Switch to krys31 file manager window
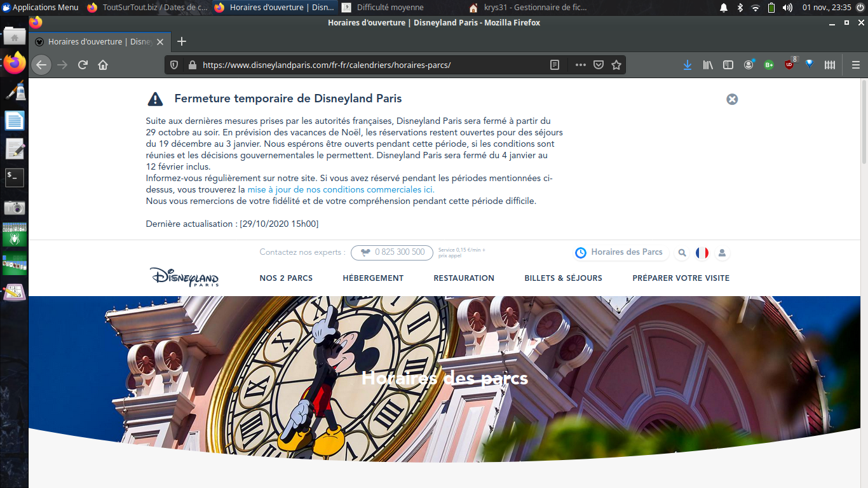This screenshot has height=488, width=868. point(529,7)
